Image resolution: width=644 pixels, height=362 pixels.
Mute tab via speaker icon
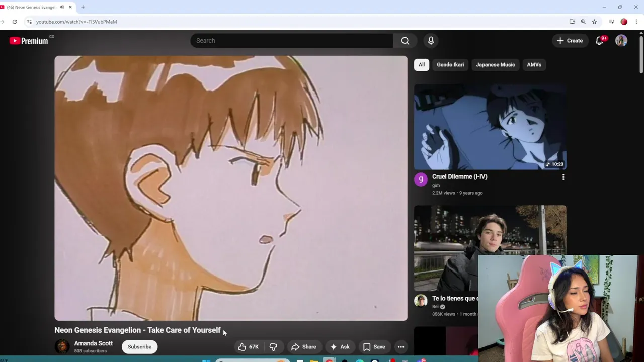62,7
